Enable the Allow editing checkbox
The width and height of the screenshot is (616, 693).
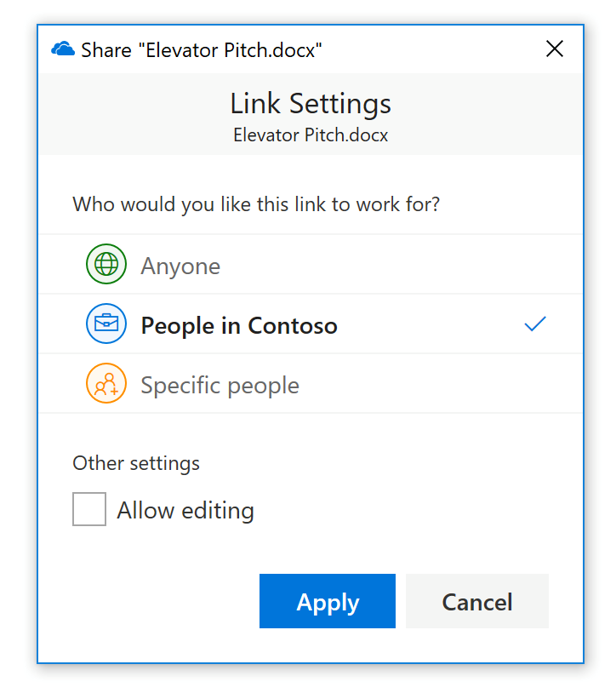[x=89, y=509]
